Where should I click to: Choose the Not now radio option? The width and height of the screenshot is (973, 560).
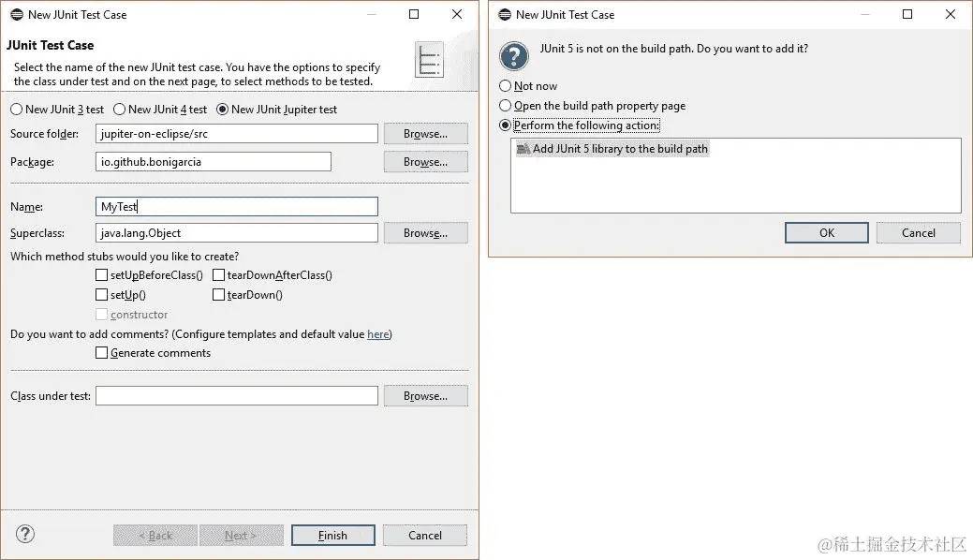505,85
